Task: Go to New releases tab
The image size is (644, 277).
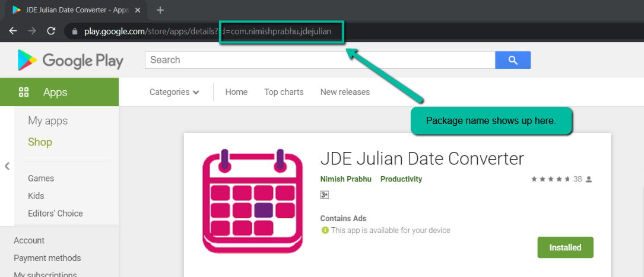Action: pos(345,92)
